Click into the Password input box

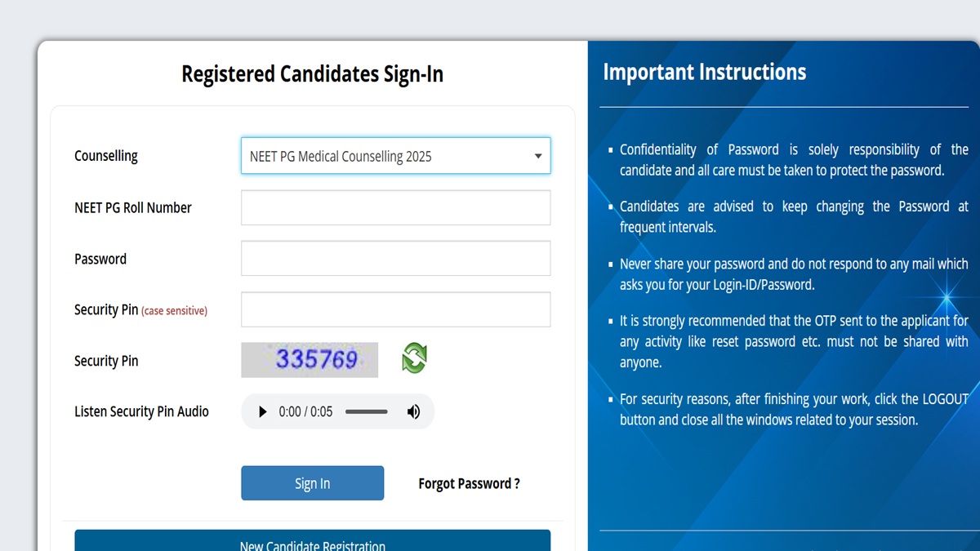tap(395, 259)
